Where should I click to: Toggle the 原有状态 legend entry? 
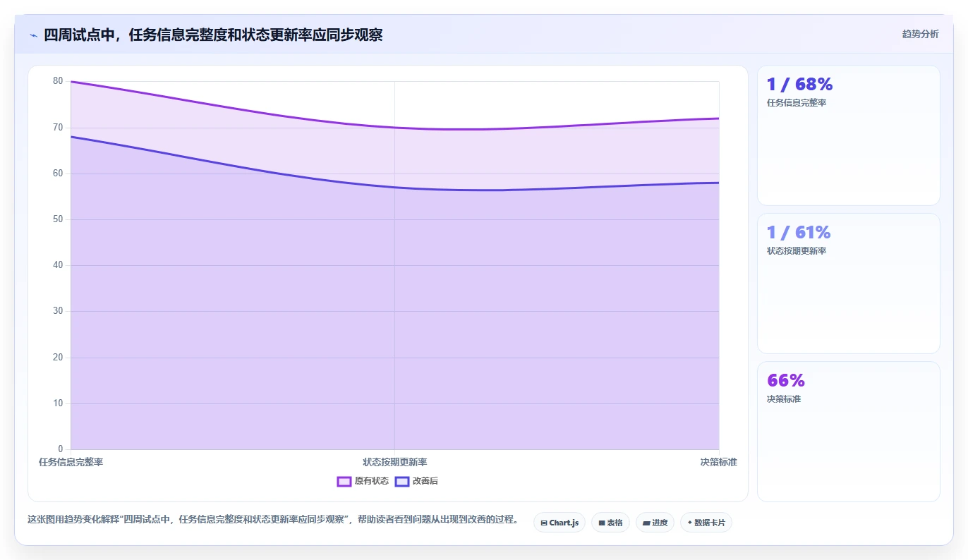[x=363, y=481]
